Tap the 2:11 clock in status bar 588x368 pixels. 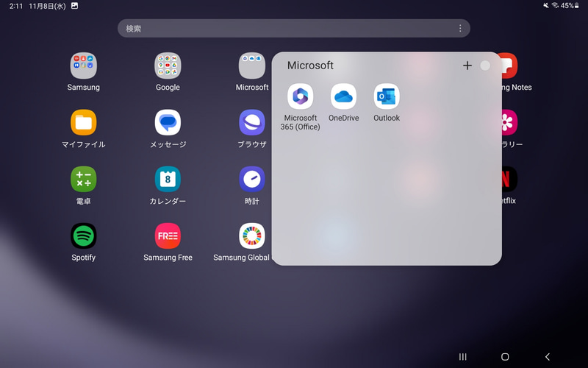16,6
